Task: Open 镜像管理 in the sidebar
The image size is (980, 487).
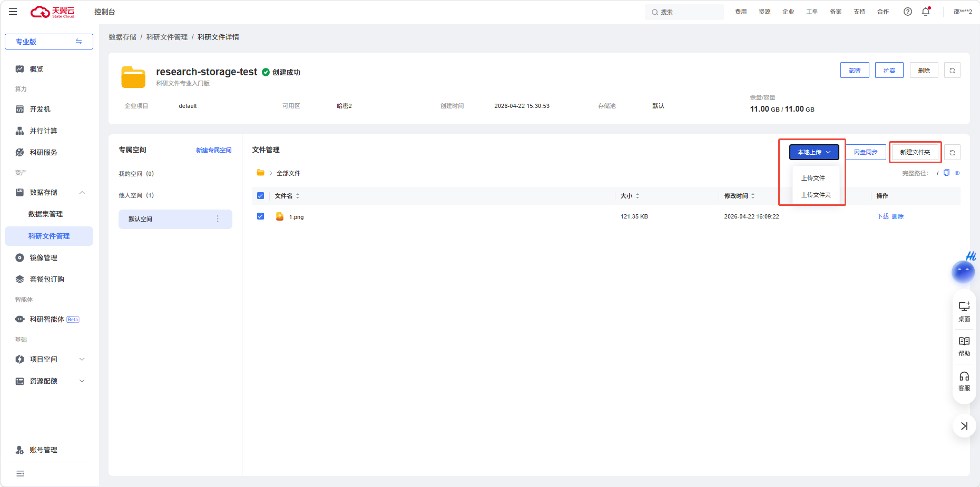Action: pyautogui.click(x=43, y=257)
